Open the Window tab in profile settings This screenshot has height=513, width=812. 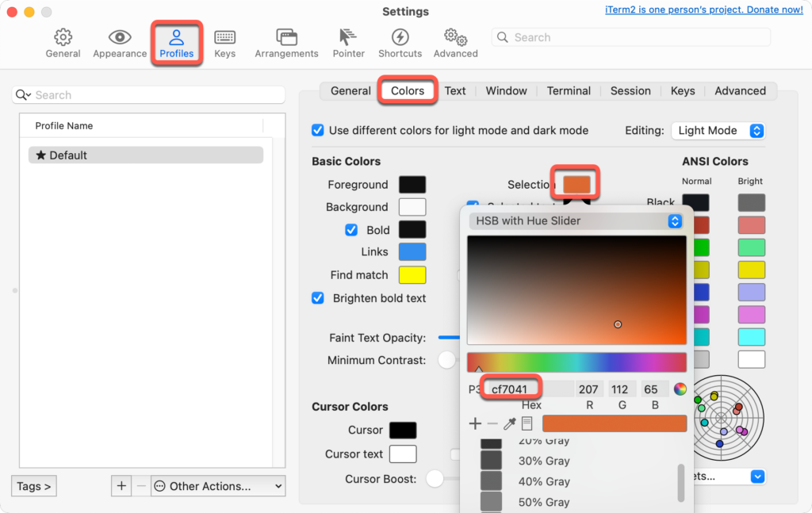506,90
